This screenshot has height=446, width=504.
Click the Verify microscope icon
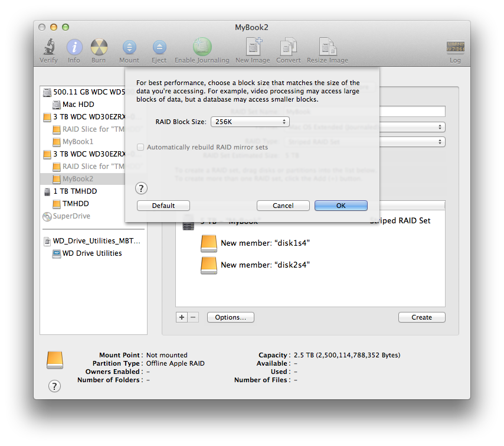49,47
